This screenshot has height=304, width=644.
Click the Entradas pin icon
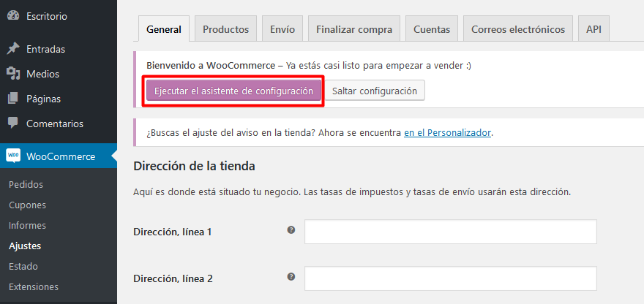pos(13,49)
